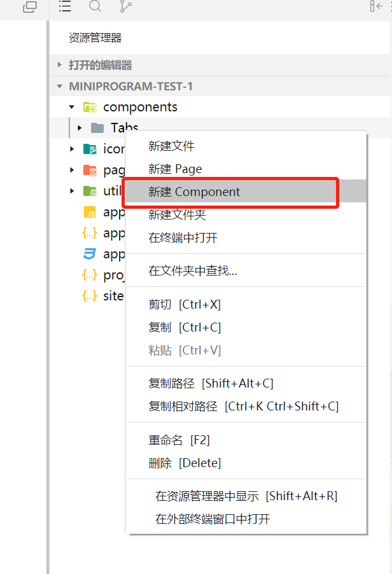Open the search magnifier icon

coord(95,6)
